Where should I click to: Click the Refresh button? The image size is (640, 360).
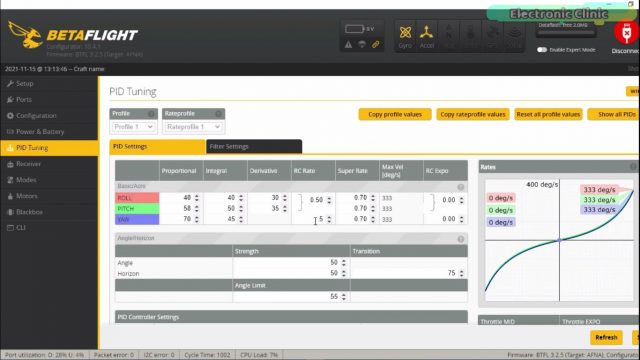coord(606,338)
